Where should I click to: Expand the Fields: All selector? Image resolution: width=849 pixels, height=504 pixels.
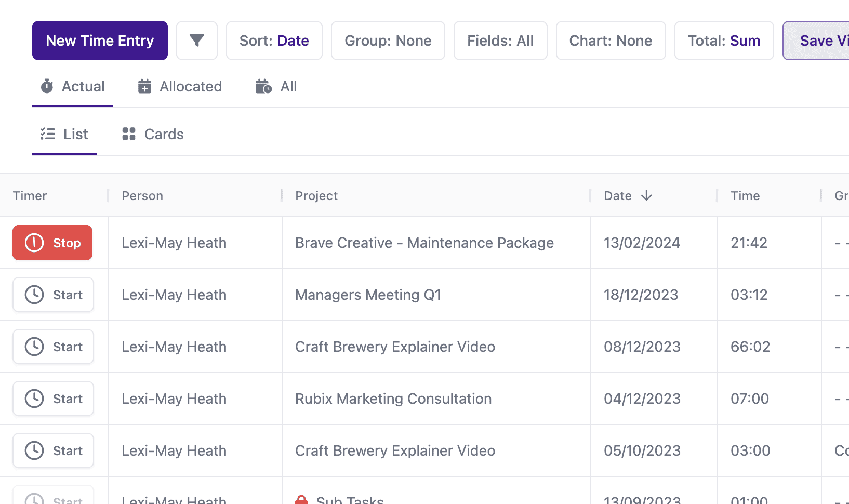pos(500,41)
